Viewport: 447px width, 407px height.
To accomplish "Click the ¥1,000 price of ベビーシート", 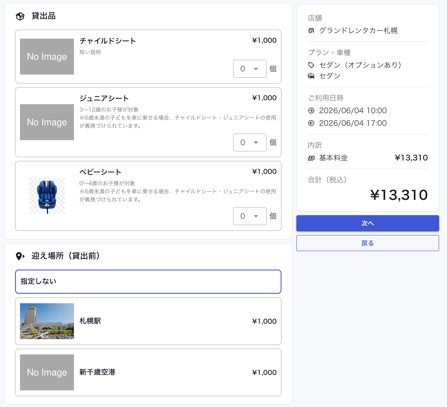I will coord(264,172).
